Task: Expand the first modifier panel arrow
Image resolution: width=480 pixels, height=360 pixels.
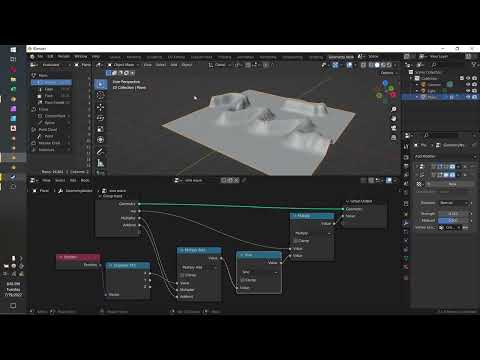Action: 417,166
